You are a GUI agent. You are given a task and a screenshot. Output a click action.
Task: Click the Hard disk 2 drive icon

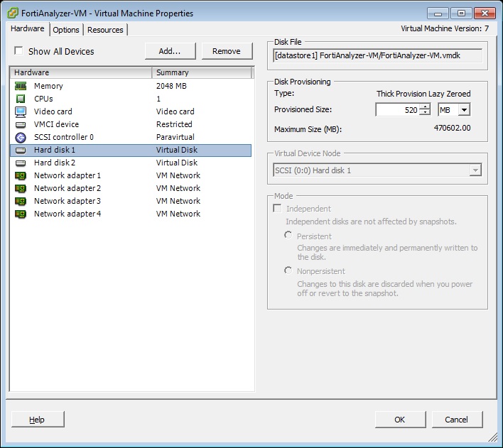[x=21, y=163]
